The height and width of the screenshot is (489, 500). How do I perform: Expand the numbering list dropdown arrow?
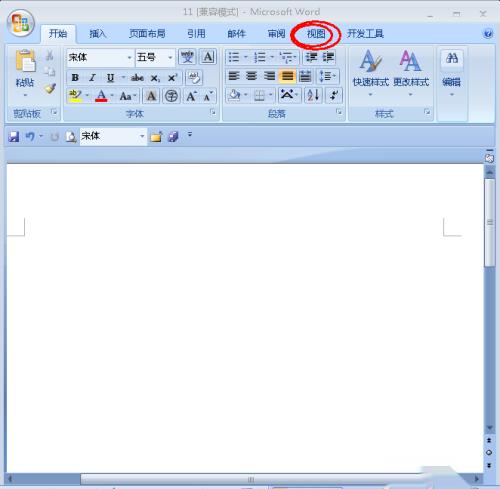tap(272, 57)
